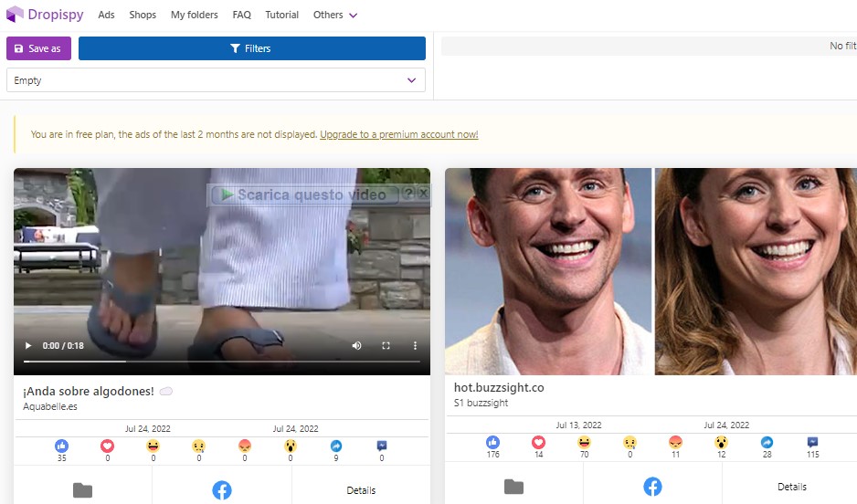Expand the Empty saved search dropdown
Viewport: 857px width, 504px height.
410,80
